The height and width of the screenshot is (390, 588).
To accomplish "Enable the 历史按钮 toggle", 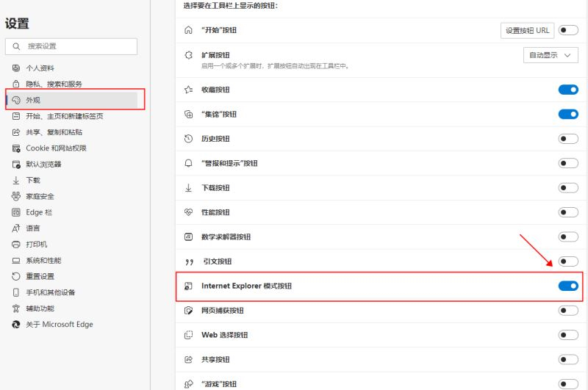I will click(x=568, y=139).
